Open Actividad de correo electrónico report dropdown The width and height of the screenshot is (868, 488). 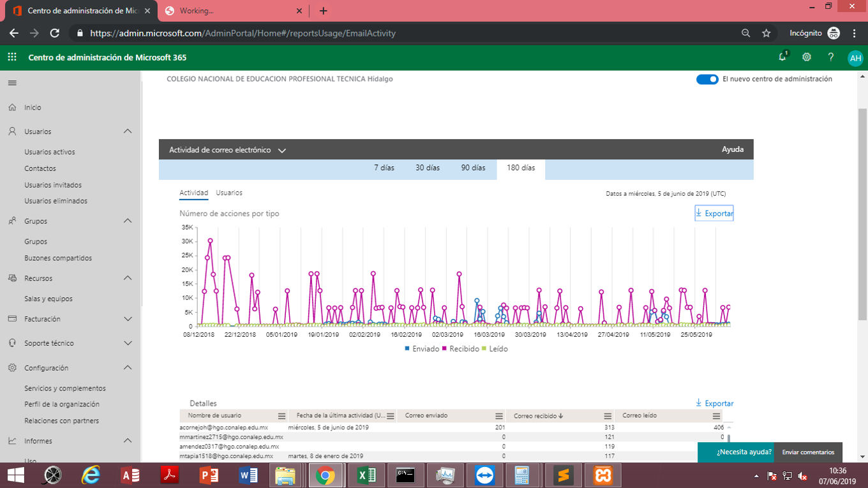click(227, 150)
